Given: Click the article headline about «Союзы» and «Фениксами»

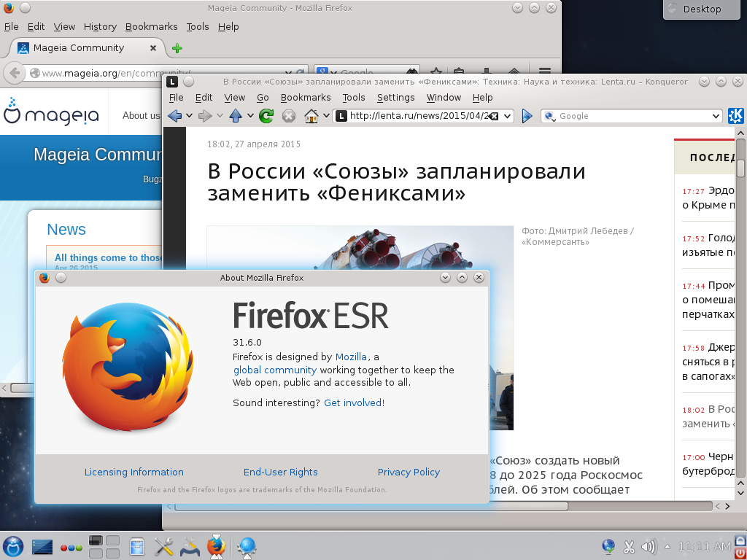Looking at the screenshot, I should click(396, 182).
